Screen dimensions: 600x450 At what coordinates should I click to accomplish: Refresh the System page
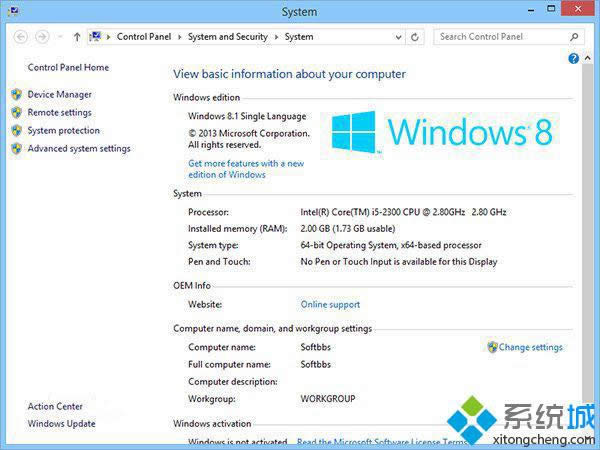(414, 37)
